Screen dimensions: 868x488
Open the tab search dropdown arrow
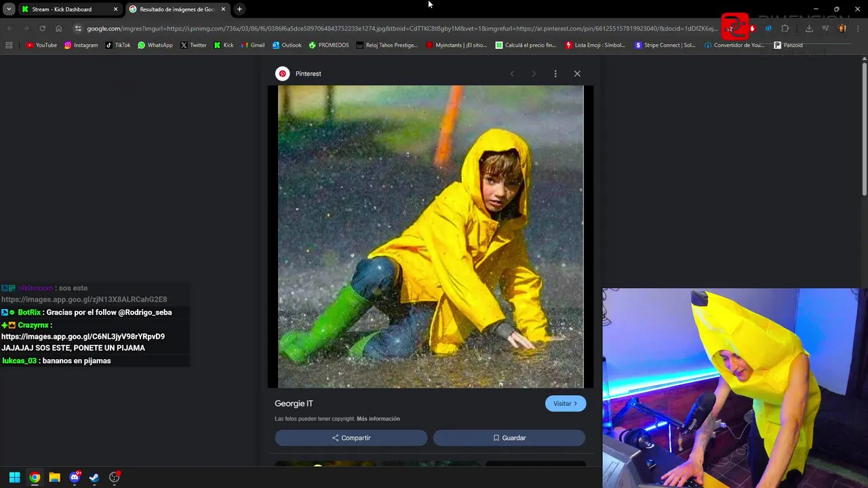[9, 9]
